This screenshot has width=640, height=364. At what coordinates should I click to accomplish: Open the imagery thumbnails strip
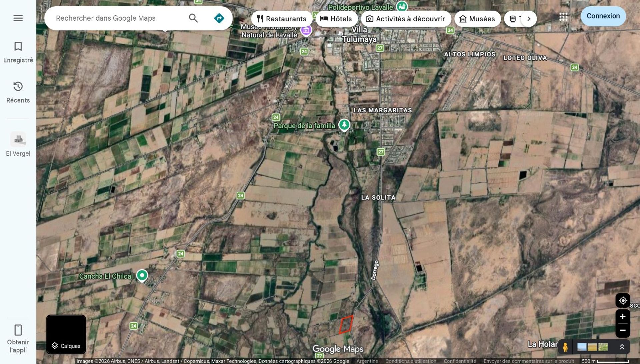(592, 347)
